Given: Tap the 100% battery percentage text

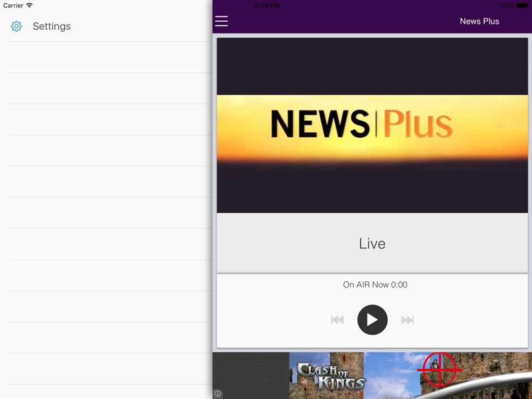Looking at the screenshot, I should pyautogui.click(x=506, y=5).
